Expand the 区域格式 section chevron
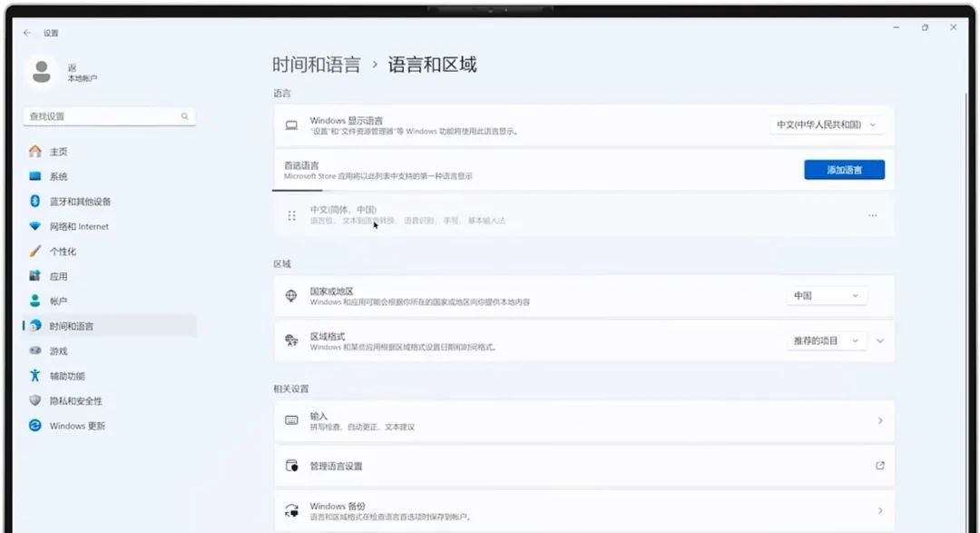 point(880,341)
